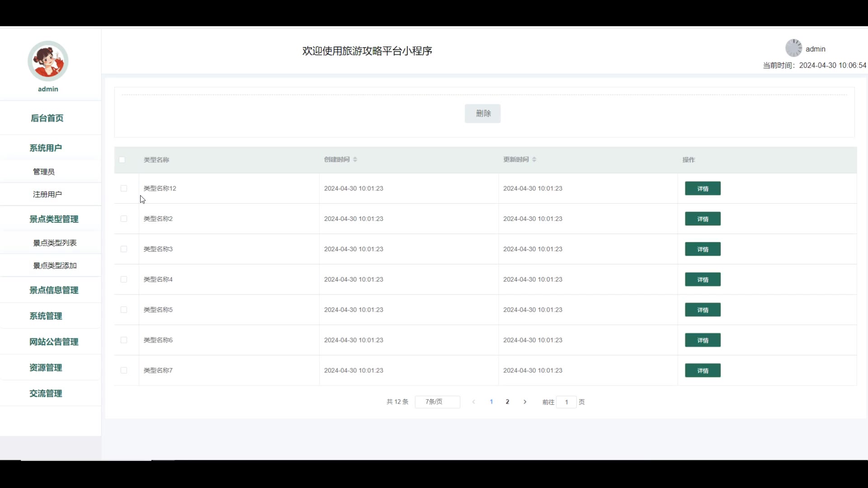Open 后台首页 in the sidebar
Viewport: 868px width, 488px height.
point(47,118)
